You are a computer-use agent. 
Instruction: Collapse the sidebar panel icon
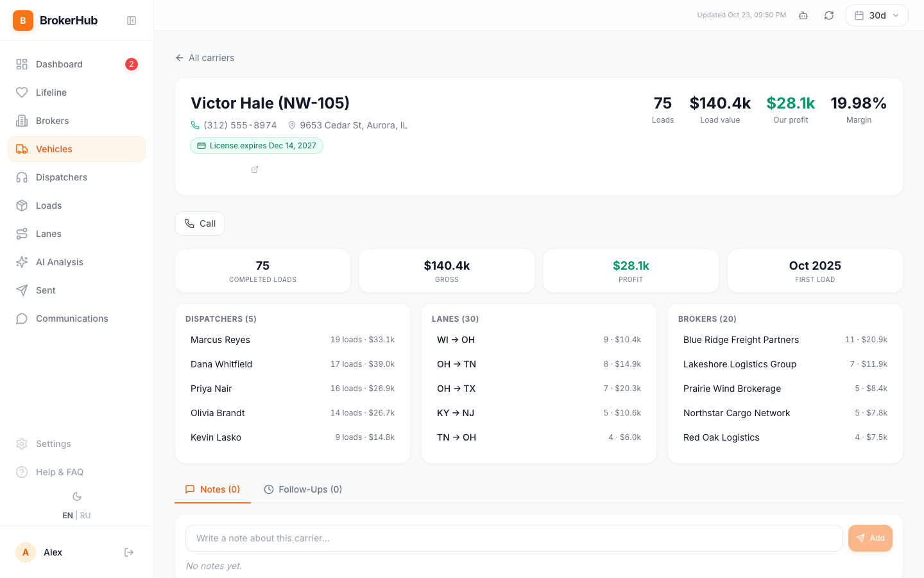coord(132,21)
